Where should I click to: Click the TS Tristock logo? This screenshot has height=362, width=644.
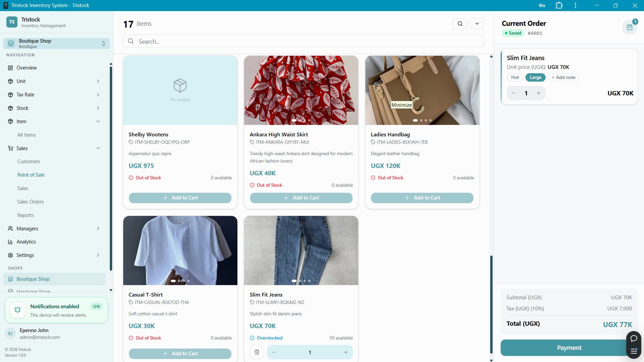[x=12, y=22]
